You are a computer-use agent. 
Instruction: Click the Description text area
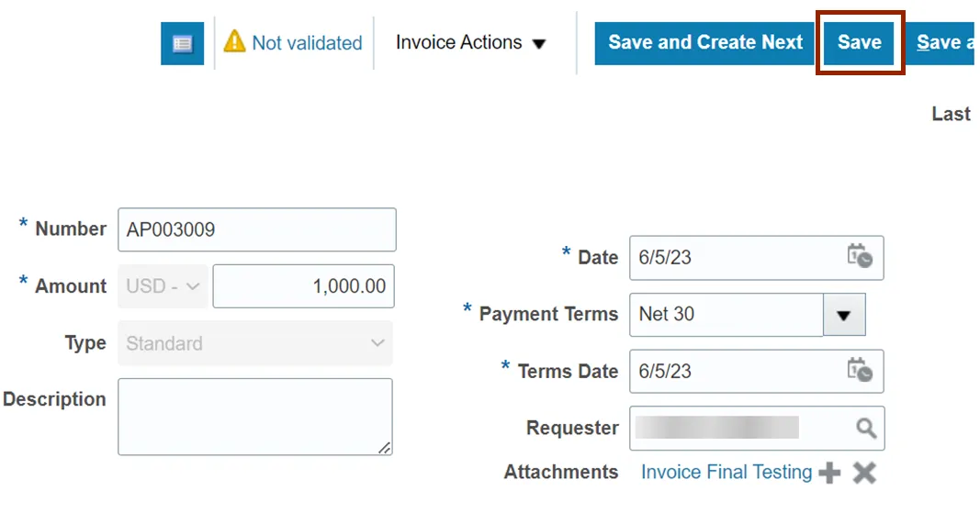click(x=254, y=417)
